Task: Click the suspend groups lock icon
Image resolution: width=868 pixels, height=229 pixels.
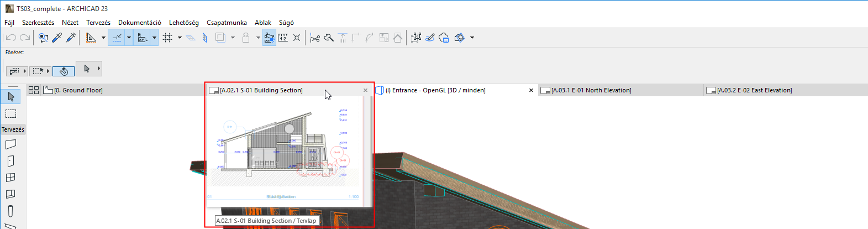Action: [246, 38]
